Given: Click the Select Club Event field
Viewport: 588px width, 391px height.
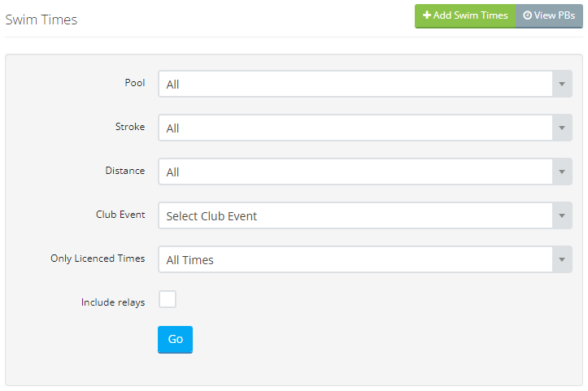Looking at the screenshot, I should pyautogui.click(x=365, y=215).
